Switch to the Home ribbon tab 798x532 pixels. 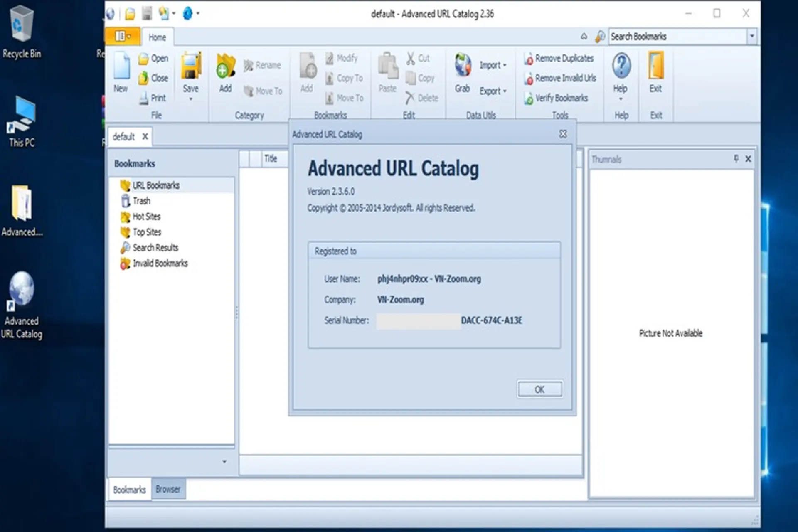tap(158, 37)
